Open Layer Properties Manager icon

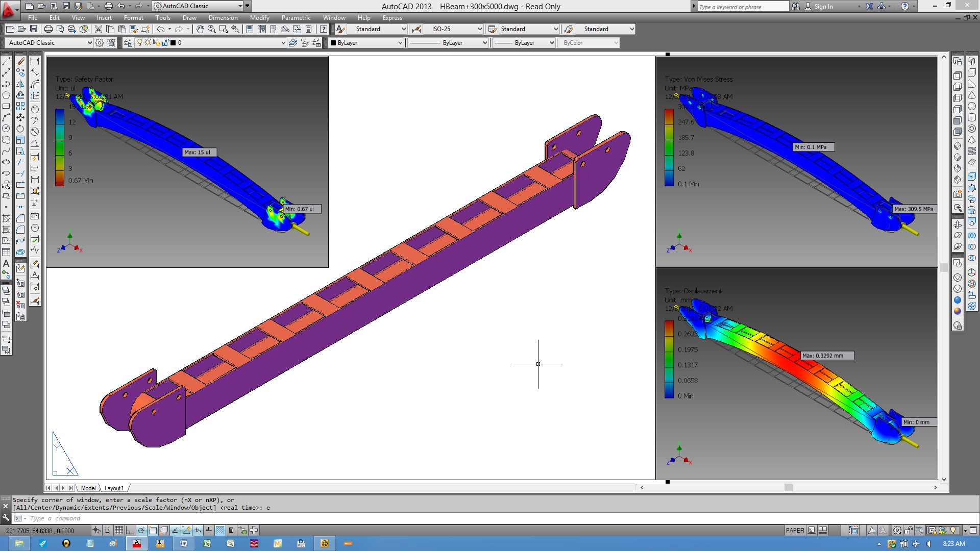pyautogui.click(x=128, y=43)
